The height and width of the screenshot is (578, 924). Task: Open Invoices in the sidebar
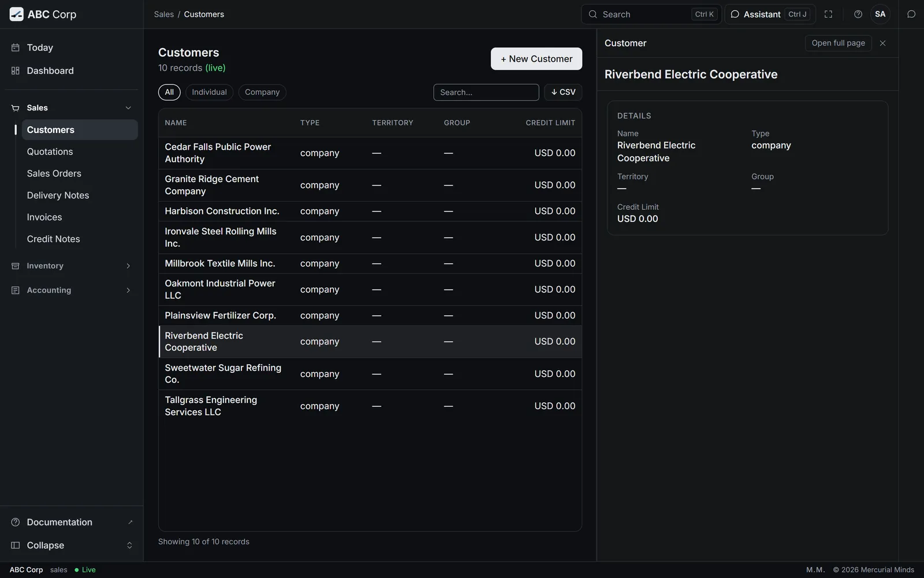[x=80, y=217]
